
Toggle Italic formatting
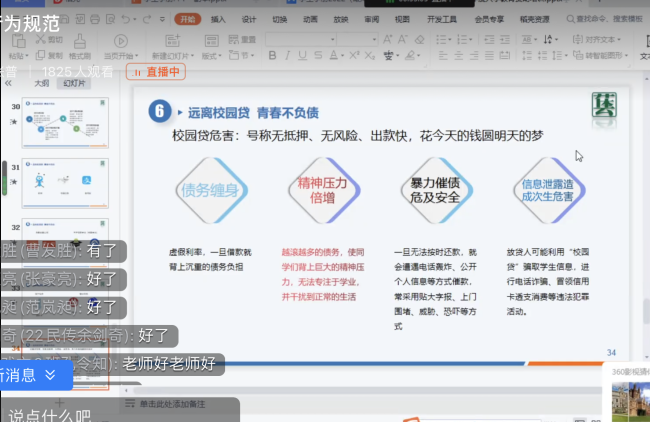pyautogui.click(x=287, y=55)
